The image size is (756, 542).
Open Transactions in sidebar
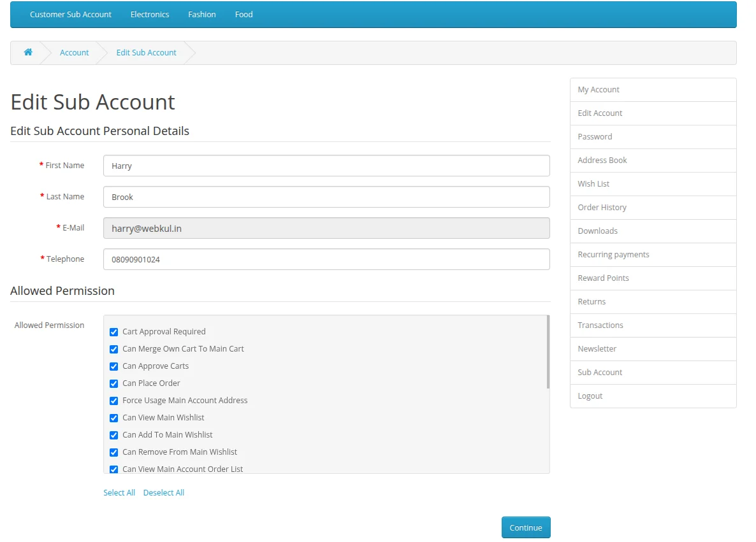(x=653, y=325)
